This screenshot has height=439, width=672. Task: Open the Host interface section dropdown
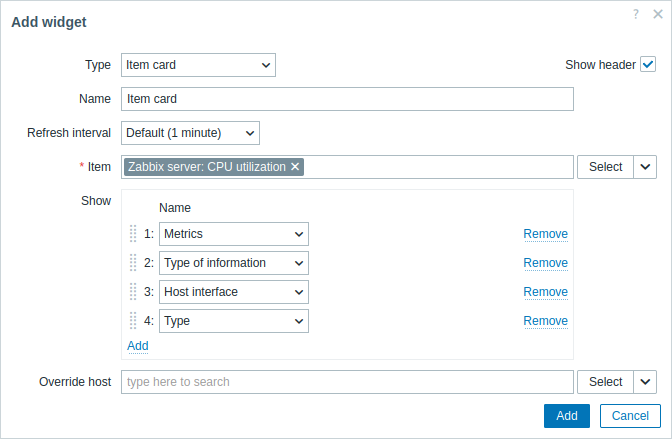click(233, 292)
